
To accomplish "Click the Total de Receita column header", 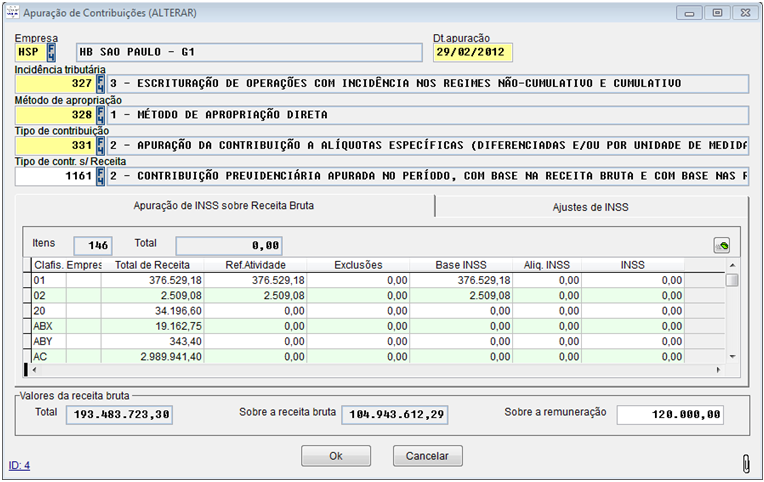I will tap(152, 265).
